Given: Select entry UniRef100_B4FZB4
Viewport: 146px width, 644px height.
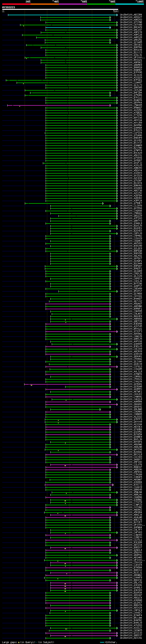Looking at the screenshot, I should [x=131, y=93].
